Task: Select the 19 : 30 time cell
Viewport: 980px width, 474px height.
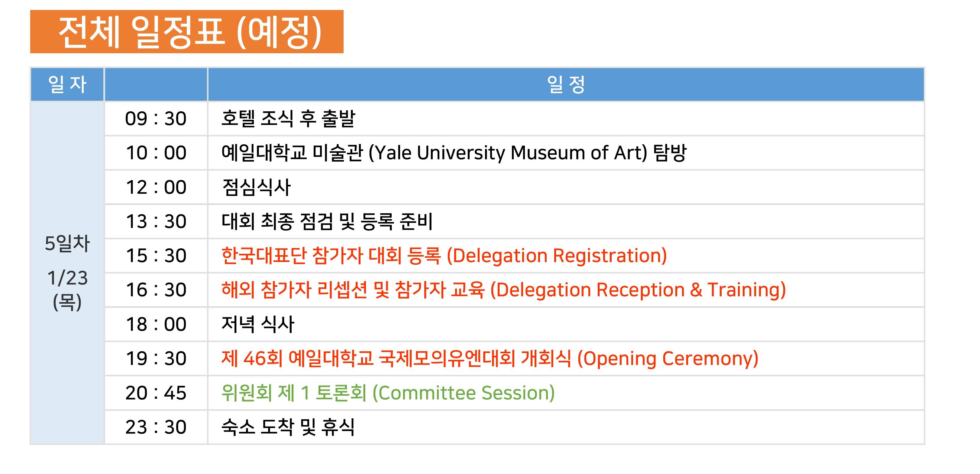Action: [156, 358]
